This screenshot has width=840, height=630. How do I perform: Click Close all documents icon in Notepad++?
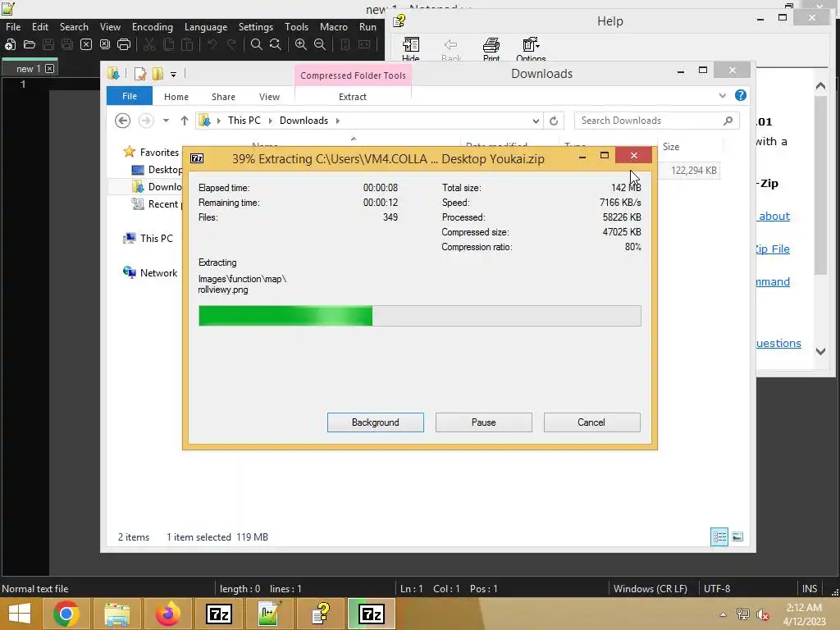click(105, 44)
